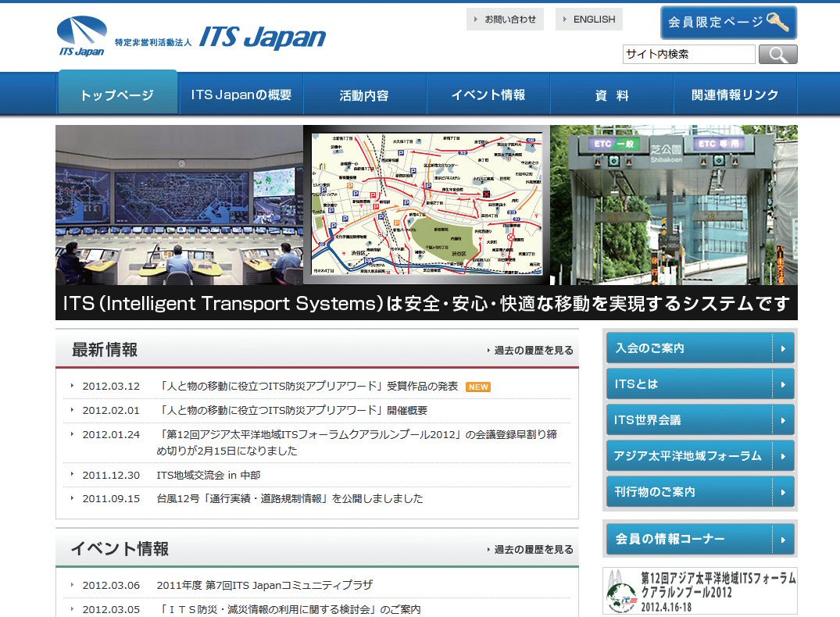Screen dimensions: 840x617
Task: Open ITS Japanの概要 menu
Action: (x=241, y=95)
